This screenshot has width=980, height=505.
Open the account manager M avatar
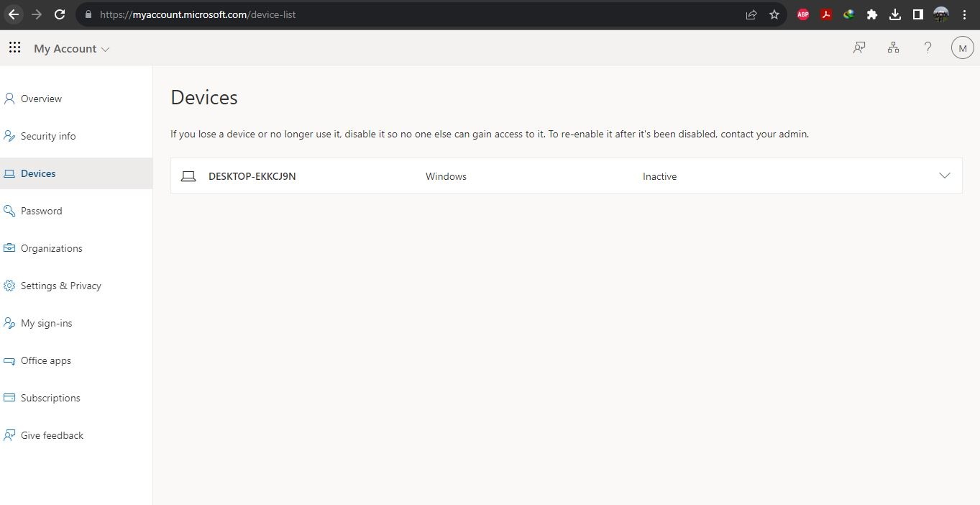click(x=962, y=48)
